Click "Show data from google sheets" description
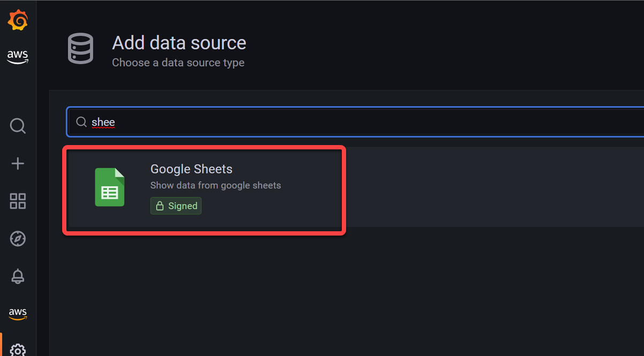The height and width of the screenshot is (356, 644). (x=215, y=185)
